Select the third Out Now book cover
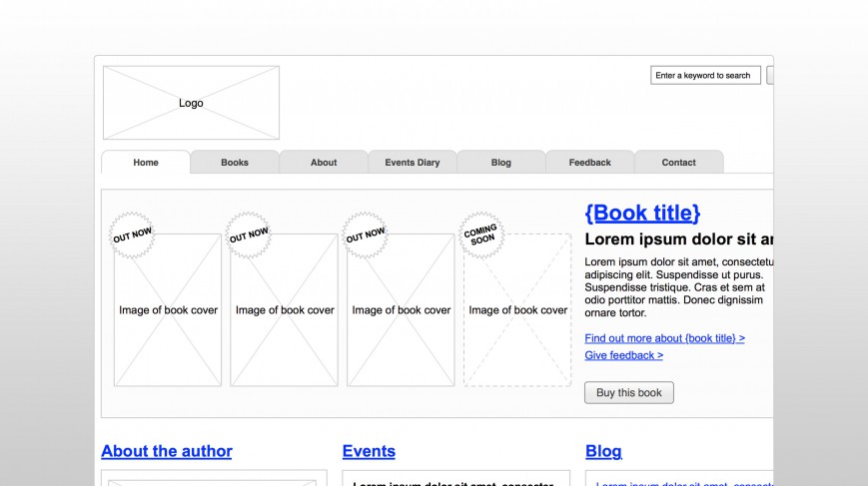The height and width of the screenshot is (486, 868). [x=401, y=310]
